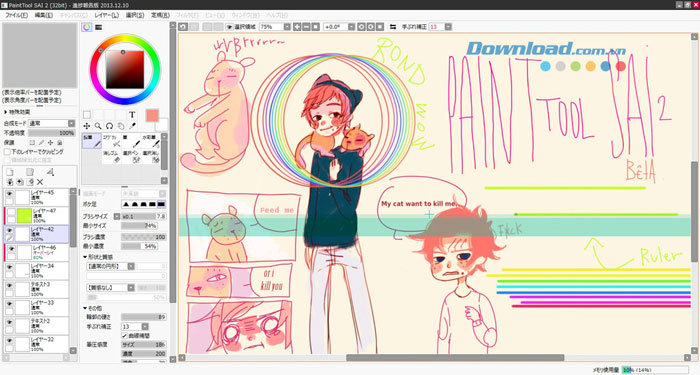Select the Text tool (T icon)

click(x=132, y=115)
